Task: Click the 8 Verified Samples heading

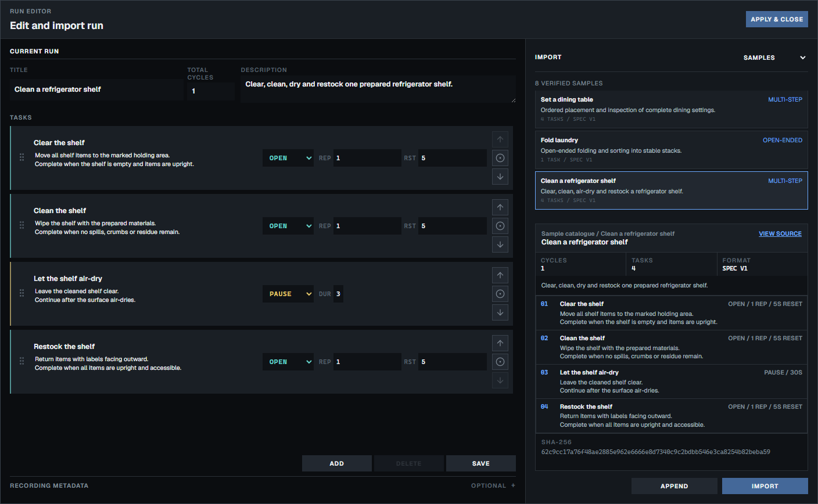Action: [x=569, y=83]
